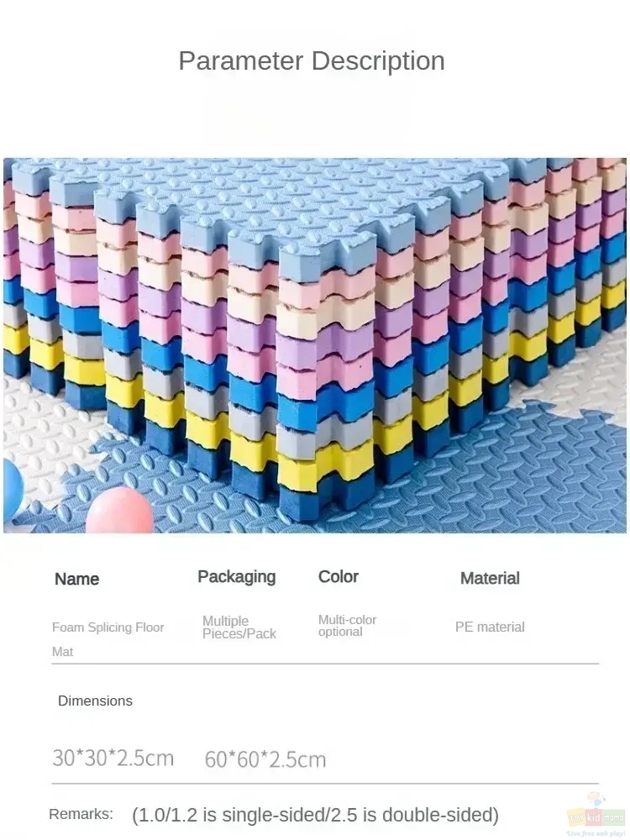Select the Color column header
Viewport: 630px width, 840px height.
[x=339, y=576]
